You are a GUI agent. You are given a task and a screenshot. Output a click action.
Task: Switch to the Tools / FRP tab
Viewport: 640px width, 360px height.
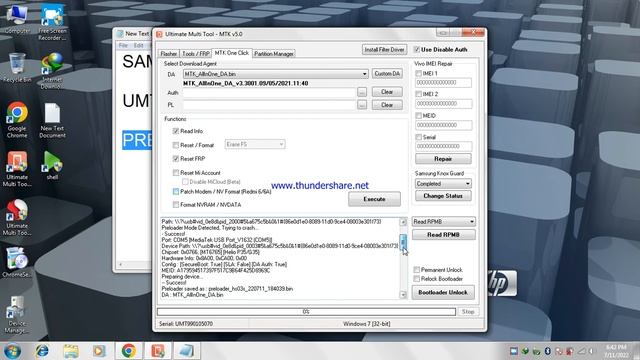[196, 54]
